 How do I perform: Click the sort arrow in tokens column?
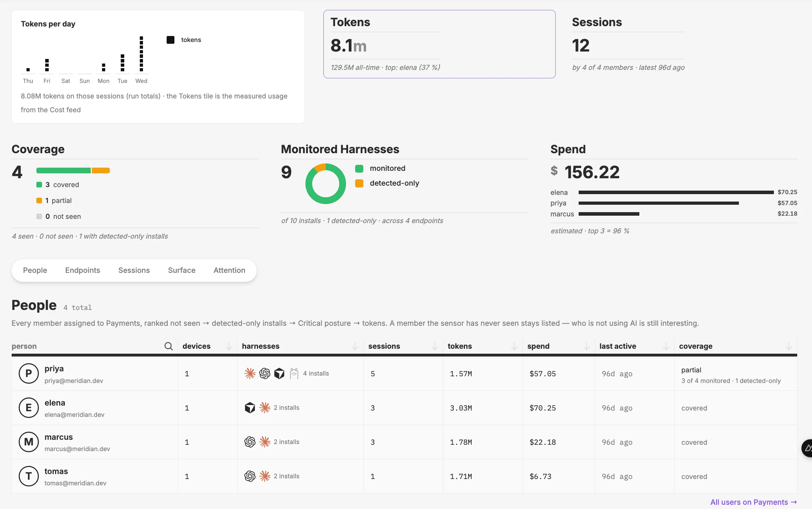(x=514, y=346)
